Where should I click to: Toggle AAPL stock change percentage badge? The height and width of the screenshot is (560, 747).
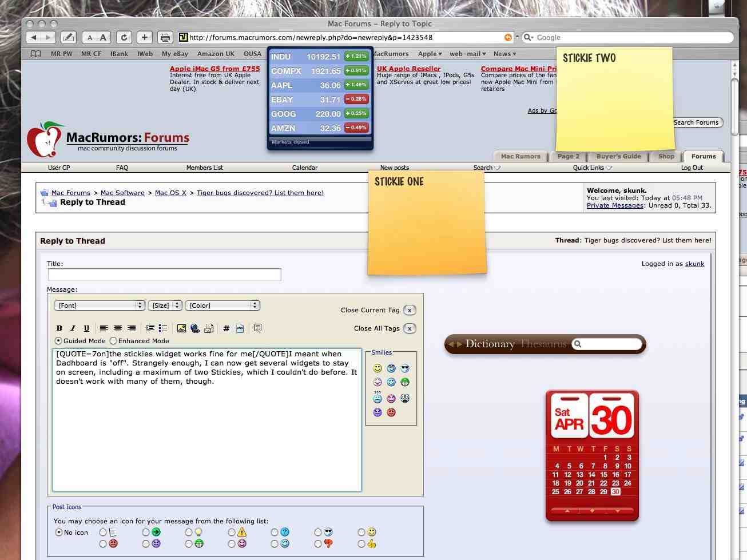[356, 85]
